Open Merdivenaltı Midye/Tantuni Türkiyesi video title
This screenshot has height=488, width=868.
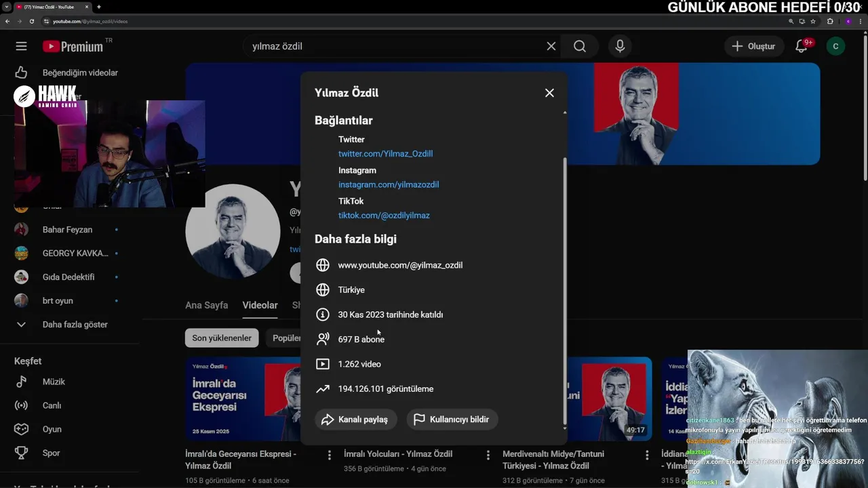553,460
